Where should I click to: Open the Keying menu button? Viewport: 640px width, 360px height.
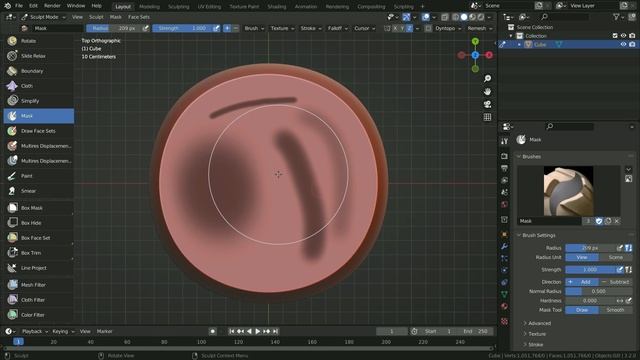point(63,331)
